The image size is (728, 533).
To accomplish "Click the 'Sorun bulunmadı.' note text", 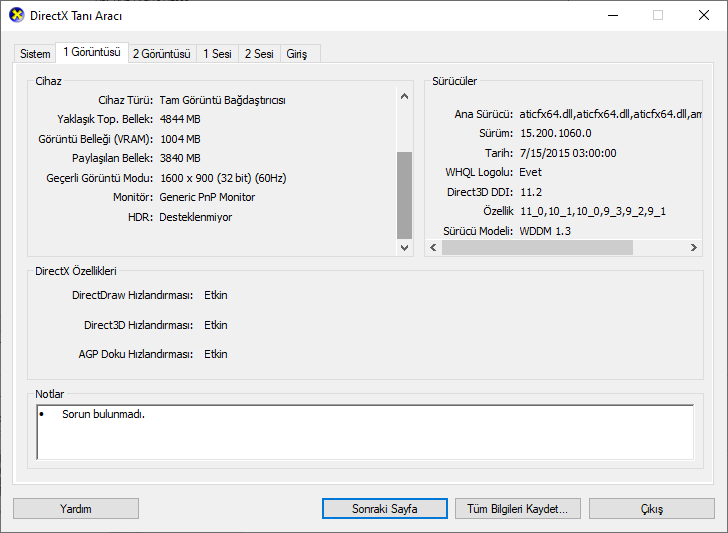I will click(x=104, y=414).
